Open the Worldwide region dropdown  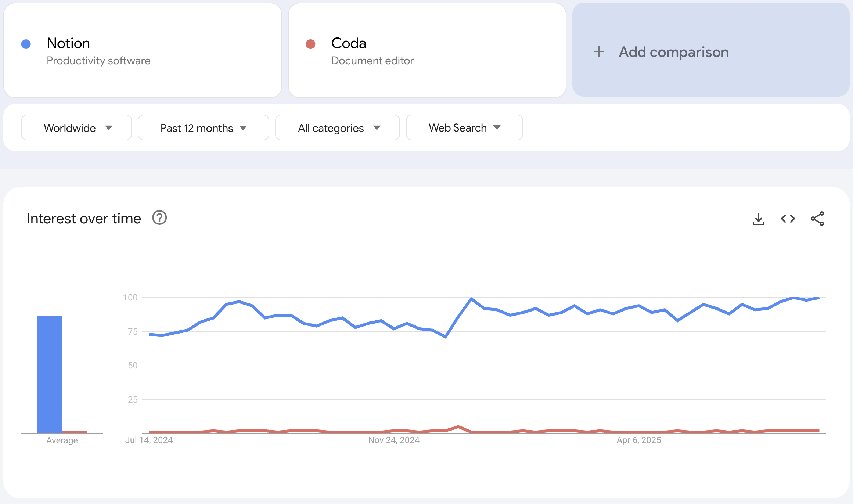[76, 127]
